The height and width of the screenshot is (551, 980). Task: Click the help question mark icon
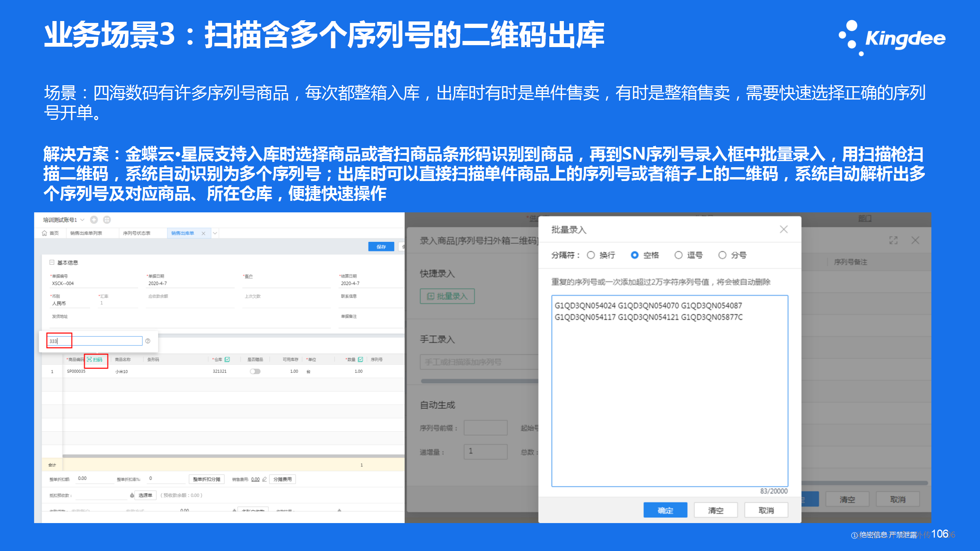point(148,341)
